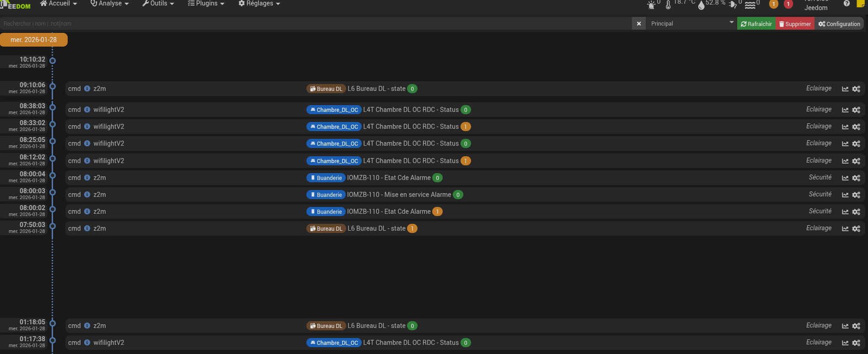868x354 pixels.
Task: Open configuration gears for 09:10:06 Bureau DL row
Action: pos(856,89)
